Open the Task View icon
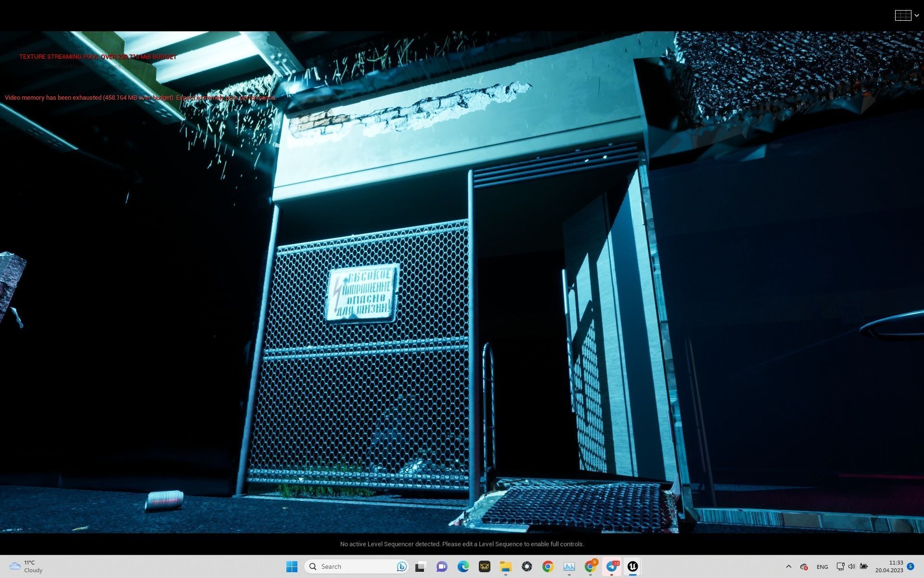924x578 pixels. 421,566
